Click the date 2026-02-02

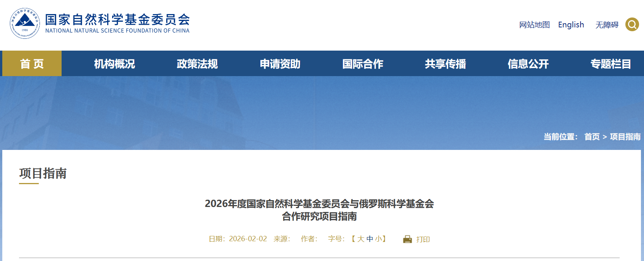coord(248,239)
